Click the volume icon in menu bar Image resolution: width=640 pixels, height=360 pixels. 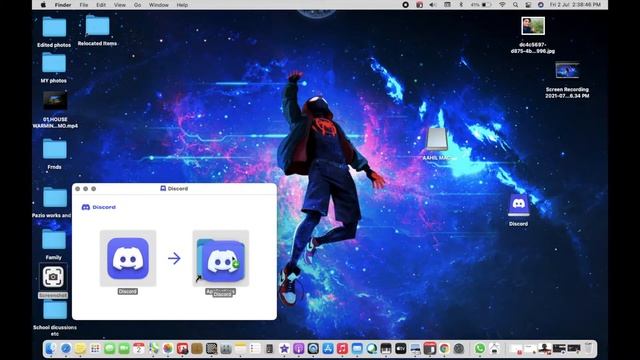pos(433,5)
